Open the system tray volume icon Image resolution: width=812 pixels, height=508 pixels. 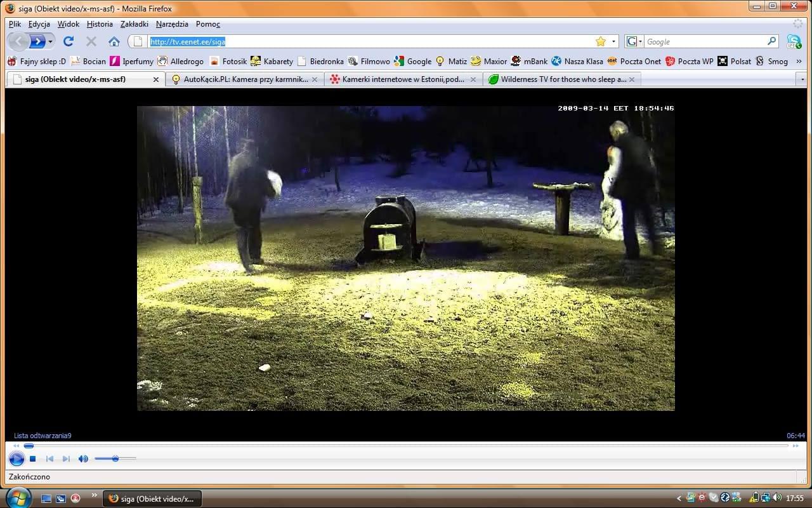(x=777, y=498)
